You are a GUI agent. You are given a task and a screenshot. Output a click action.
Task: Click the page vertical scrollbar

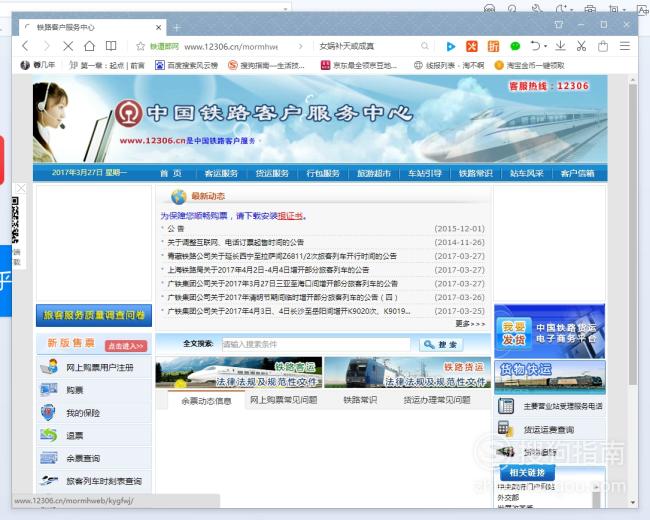[x=633, y=234]
